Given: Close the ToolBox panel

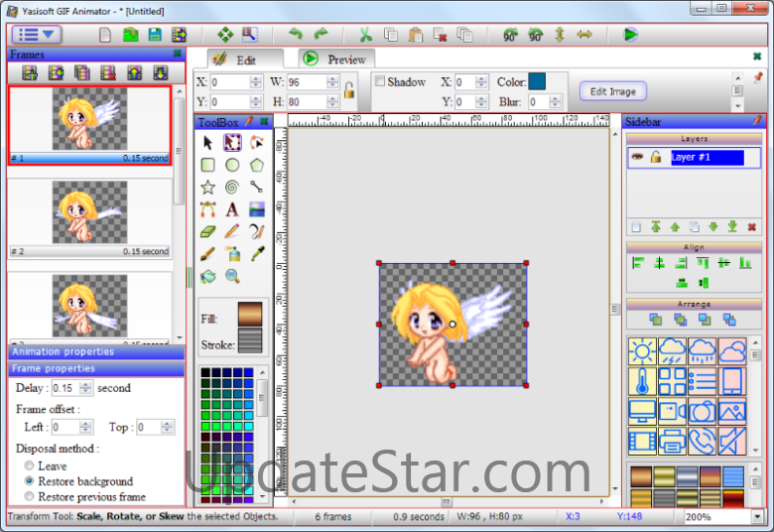Looking at the screenshot, I should coord(264,121).
